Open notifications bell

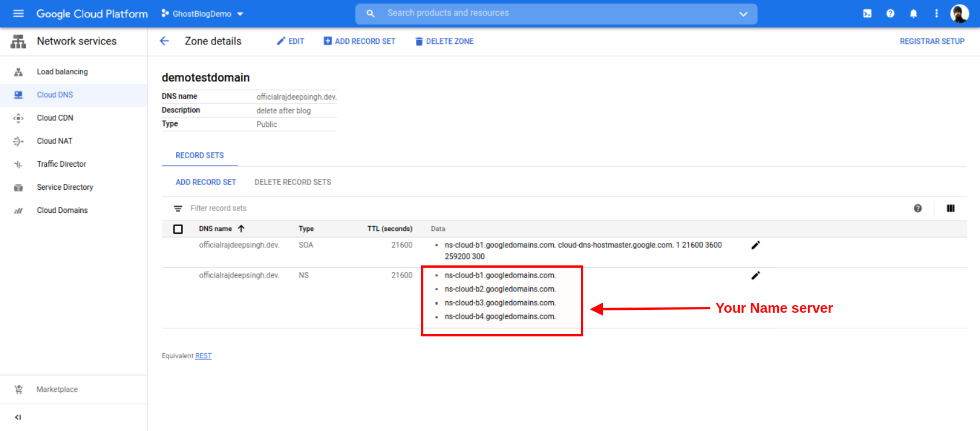pyautogui.click(x=914, y=13)
